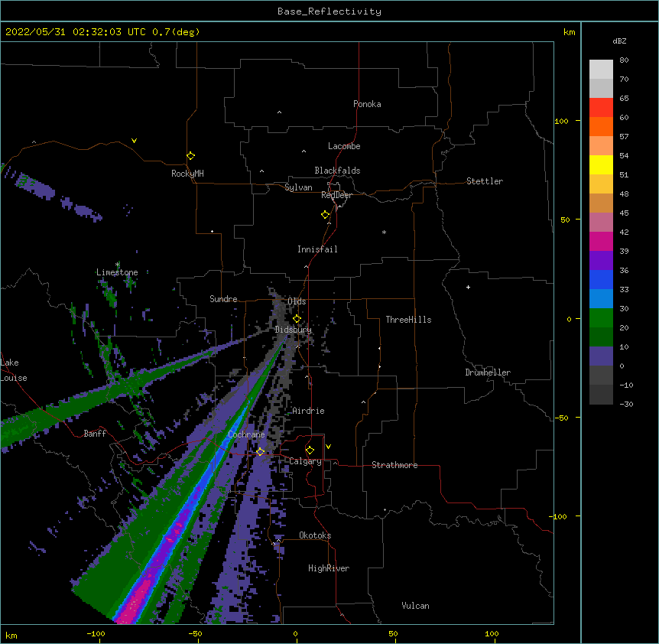659x644 pixels.
Task: Click the yellow station marker south of RedDeer
Action: [x=326, y=215]
